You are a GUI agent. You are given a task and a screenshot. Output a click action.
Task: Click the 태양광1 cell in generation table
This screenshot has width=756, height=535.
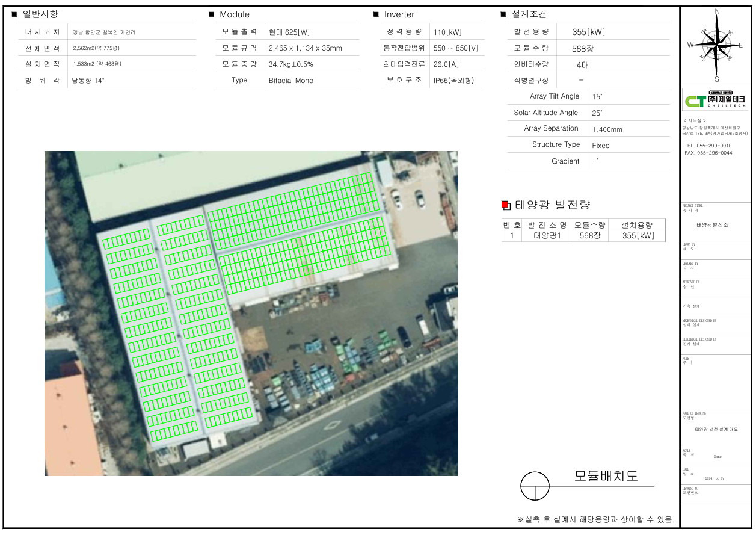click(x=547, y=236)
